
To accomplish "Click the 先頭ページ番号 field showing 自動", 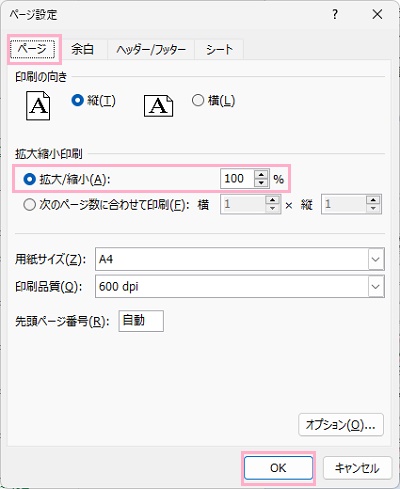I will [141, 321].
